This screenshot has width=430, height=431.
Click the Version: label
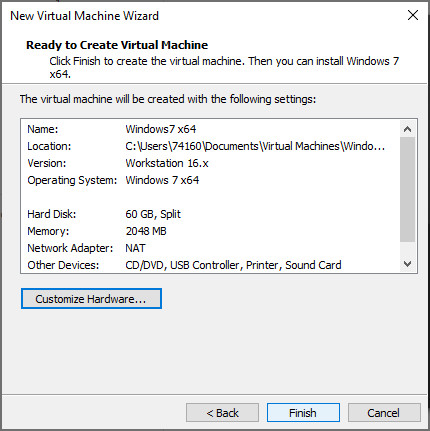pyautogui.click(x=47, y=163)
